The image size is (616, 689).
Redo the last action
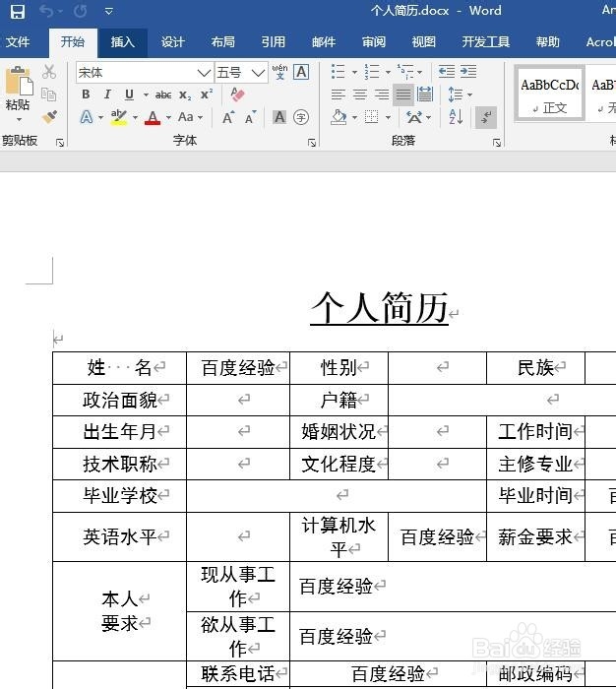(80, 11)
